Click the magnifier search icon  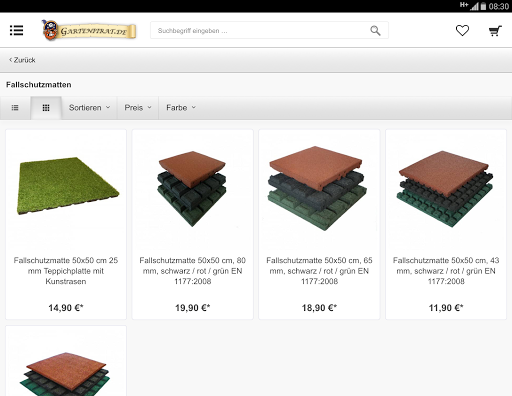tap(375, 31)
